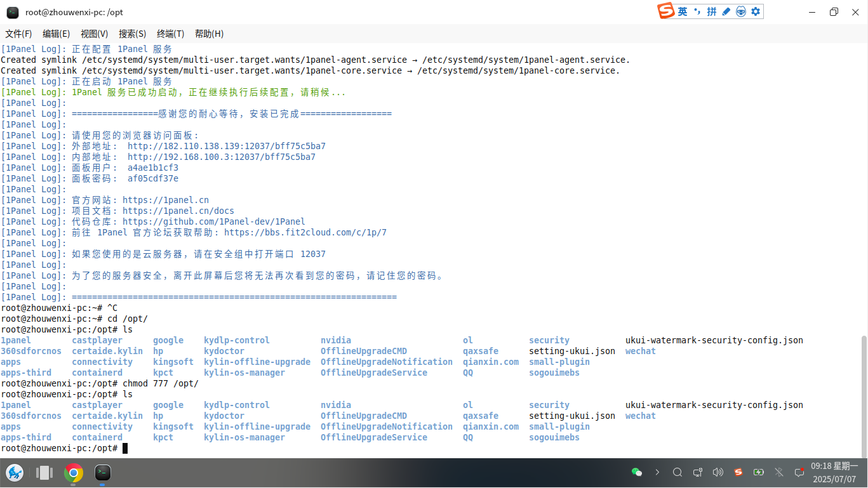868x488 pixels.
Task: Toggle the 英 English/Chinese input mode
Action: [683, 11]
